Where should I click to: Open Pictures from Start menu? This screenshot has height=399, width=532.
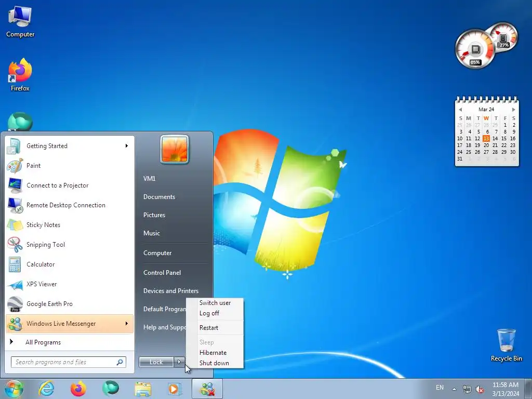click(154, 215)
